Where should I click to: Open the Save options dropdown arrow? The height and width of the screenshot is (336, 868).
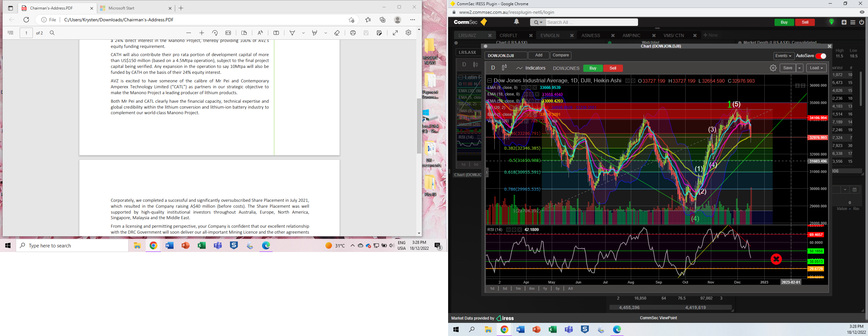click(x=799, y=68)
